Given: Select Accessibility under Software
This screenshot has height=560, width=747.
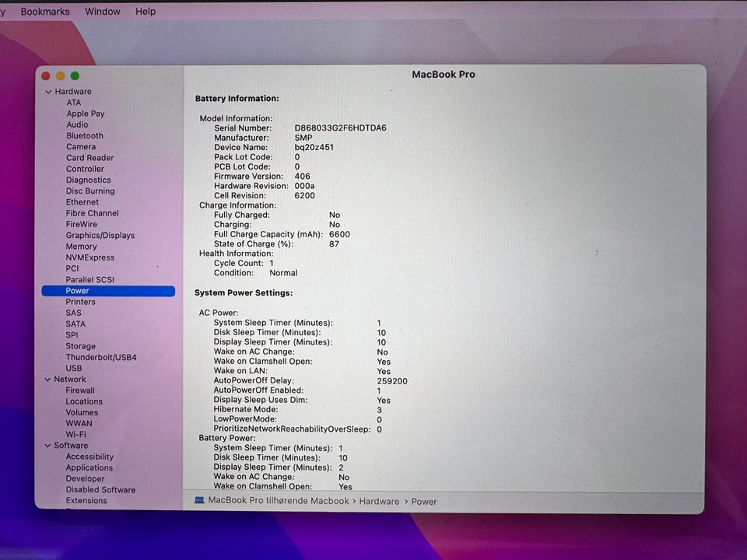Looking at the screenshot, I should tap(89, 457).
